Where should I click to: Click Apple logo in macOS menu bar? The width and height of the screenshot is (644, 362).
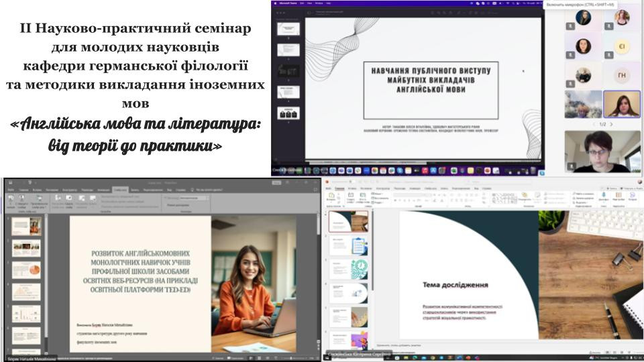coord(275,3)
